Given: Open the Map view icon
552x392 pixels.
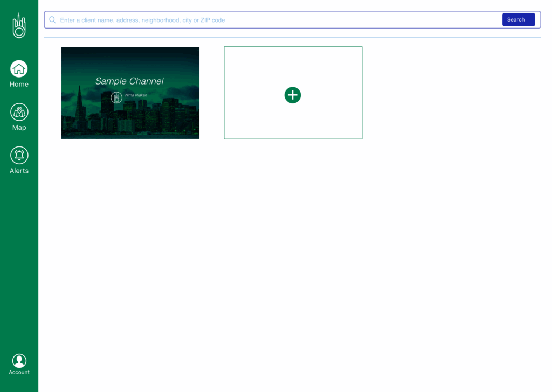Looking at the screenshot, I should point(19,112).
